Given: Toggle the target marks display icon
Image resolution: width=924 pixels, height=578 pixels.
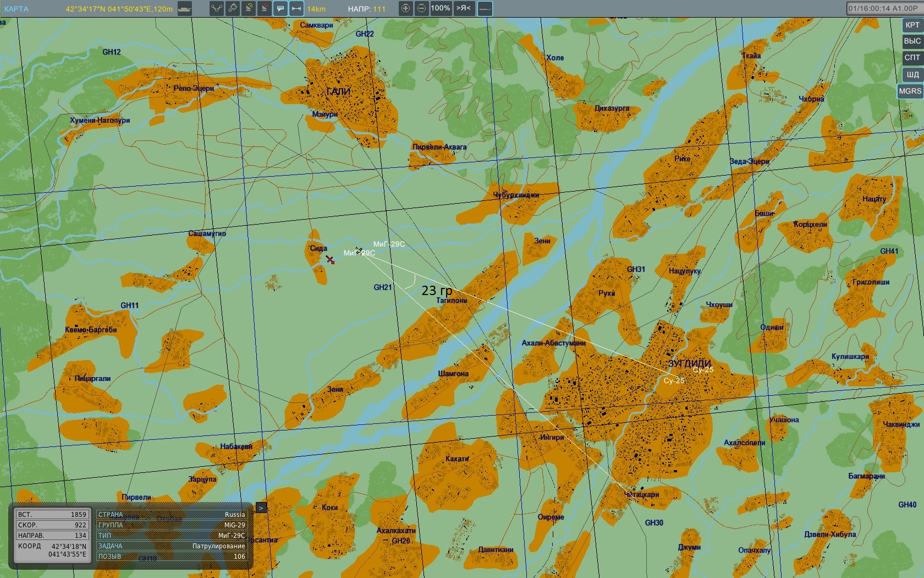Looking at the screenshot, I should [x=233, y=8].
